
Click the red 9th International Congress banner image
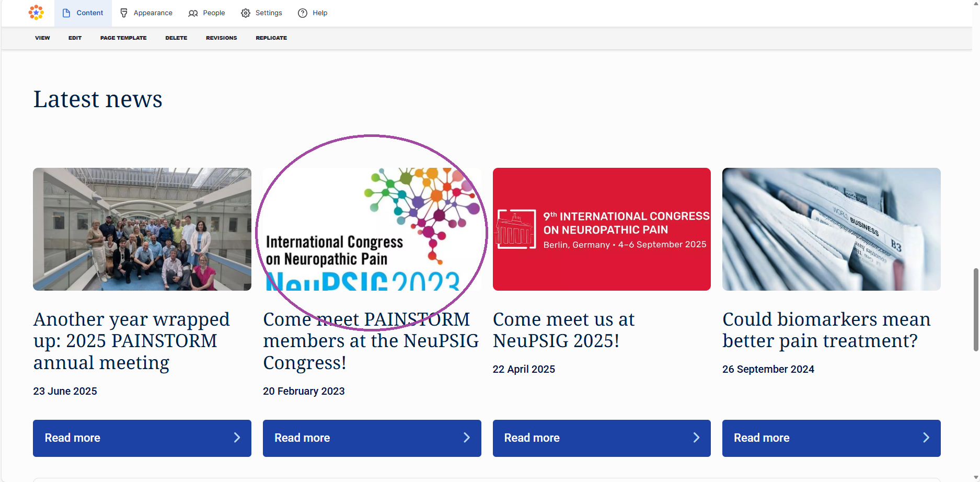(x=601, y=229)
